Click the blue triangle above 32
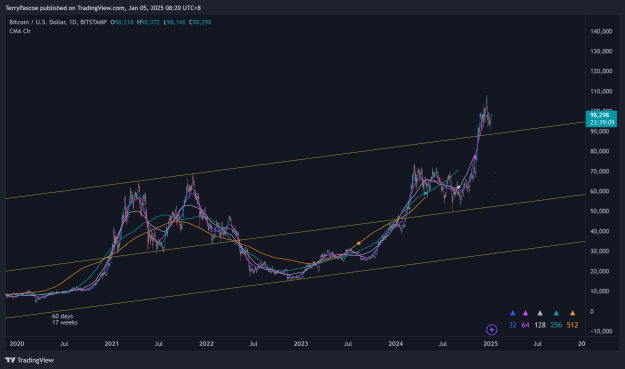Screen dimensions: 625x369 (513, 313)
